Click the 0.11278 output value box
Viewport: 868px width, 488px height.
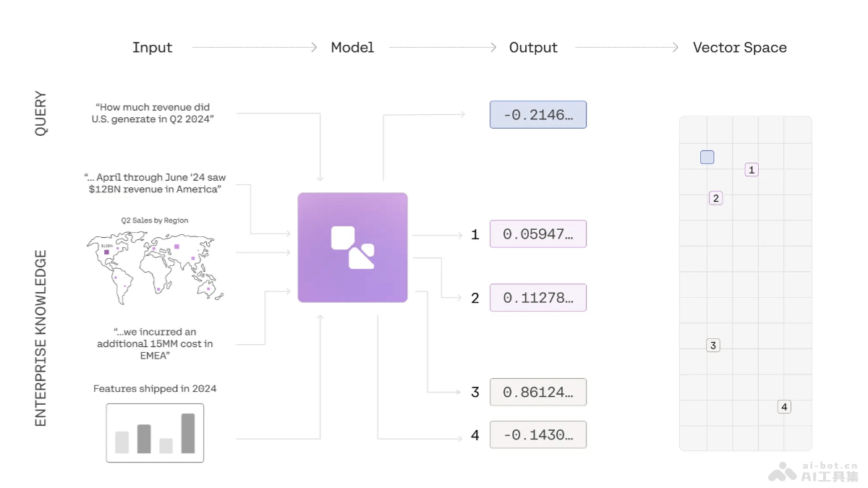pyautogui.click(x=537, y=298)
